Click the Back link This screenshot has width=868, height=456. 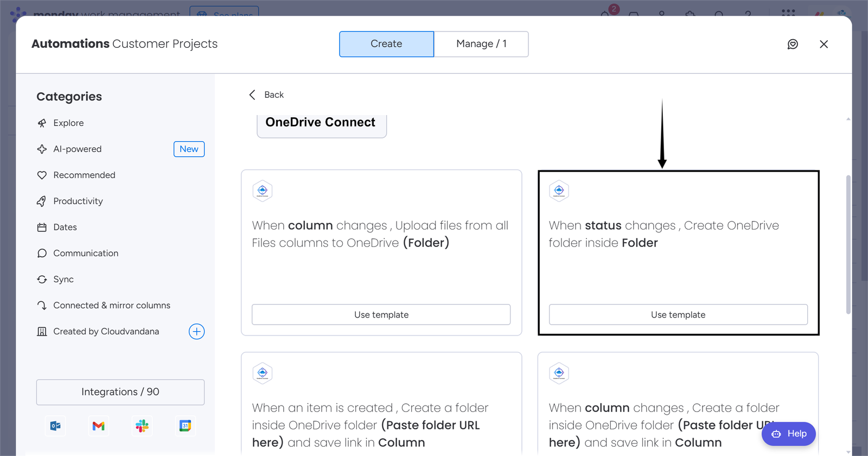coord(274,95)
